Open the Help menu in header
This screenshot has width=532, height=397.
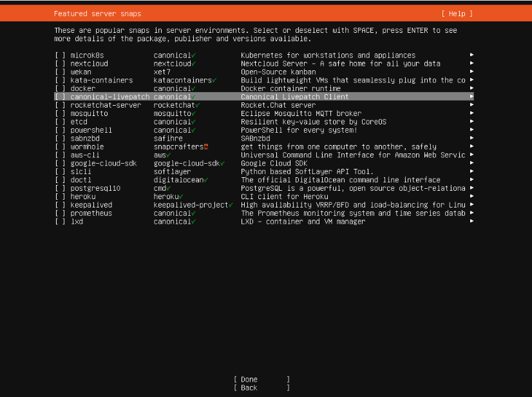click(x=457, y=14)
